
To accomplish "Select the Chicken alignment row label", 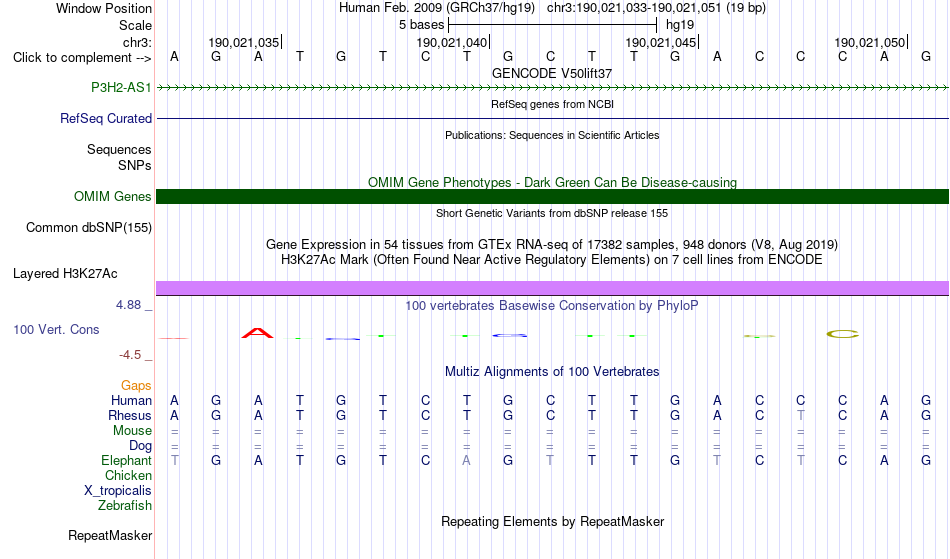I will [128, 475].
